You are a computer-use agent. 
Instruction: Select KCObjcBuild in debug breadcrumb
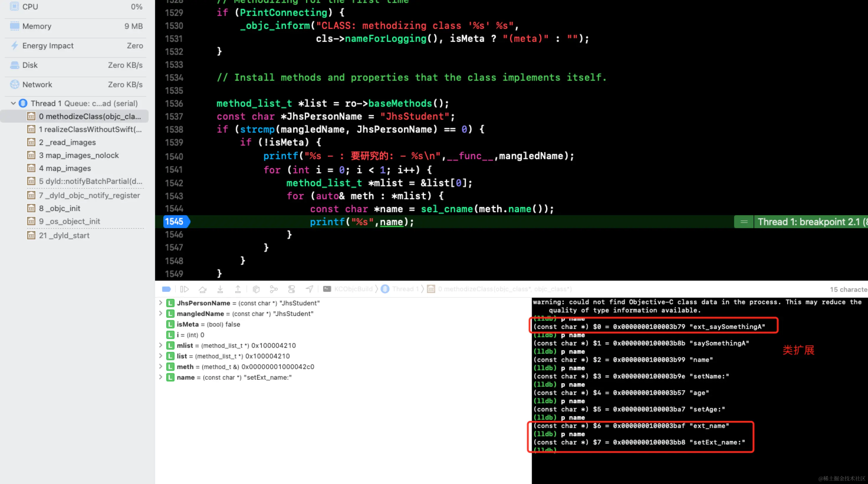352,289
